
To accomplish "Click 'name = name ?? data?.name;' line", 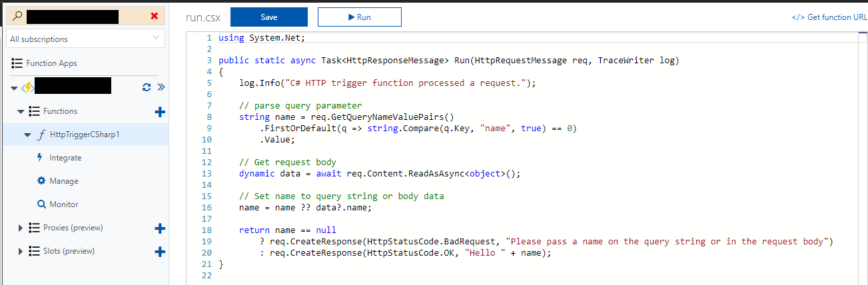I will [306, 208].
